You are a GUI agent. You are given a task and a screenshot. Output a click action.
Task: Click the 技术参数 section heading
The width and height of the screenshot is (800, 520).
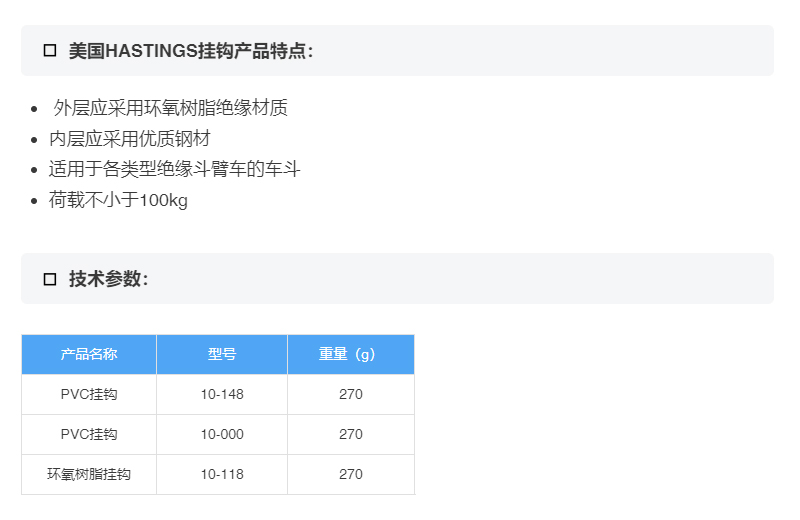109,279
